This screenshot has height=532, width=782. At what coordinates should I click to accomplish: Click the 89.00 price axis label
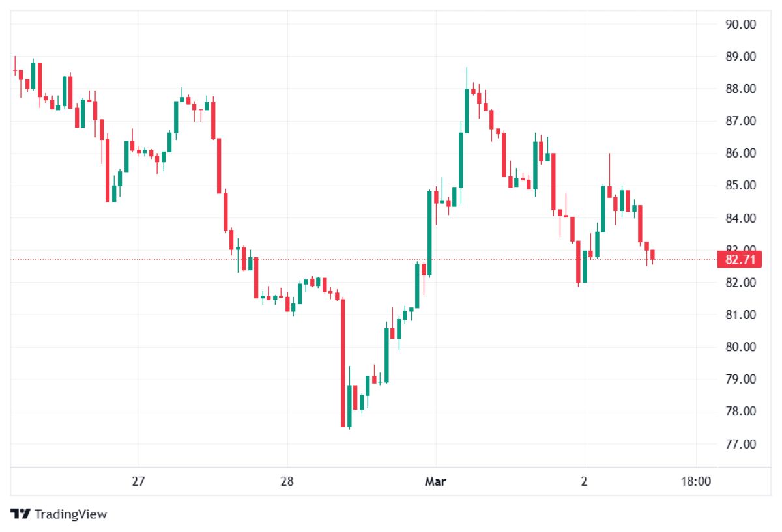tap(740, 57)
